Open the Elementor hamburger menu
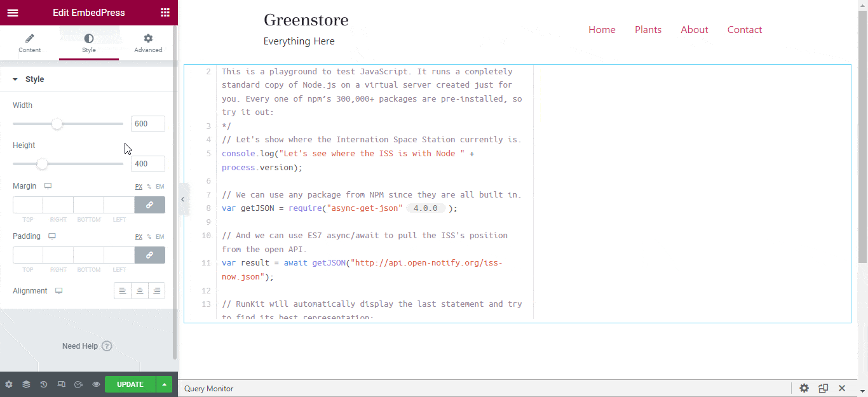 [x=13, y=13]
